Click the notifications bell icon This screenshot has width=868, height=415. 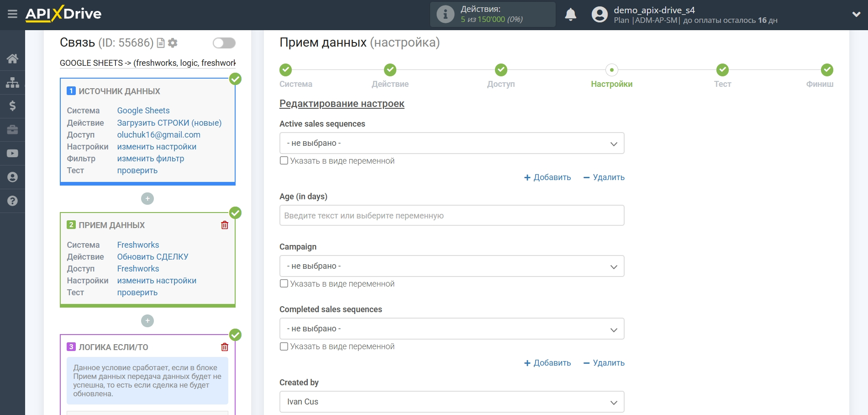(x=570, y=15)
